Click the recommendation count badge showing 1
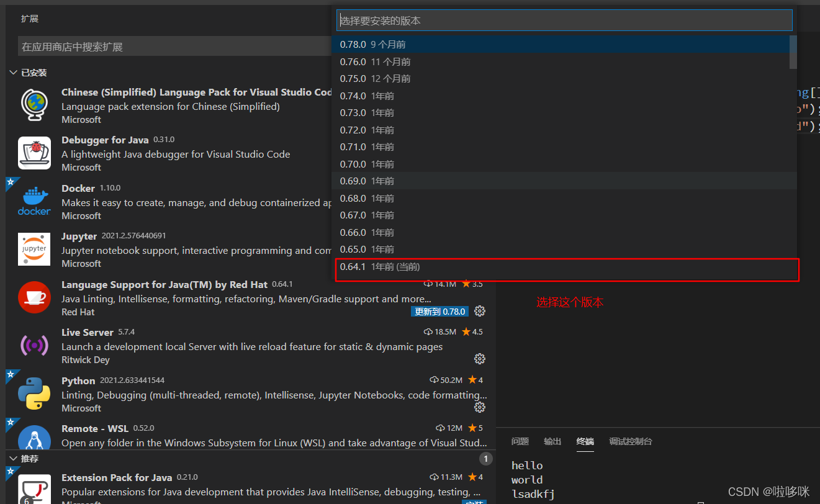 486,459
